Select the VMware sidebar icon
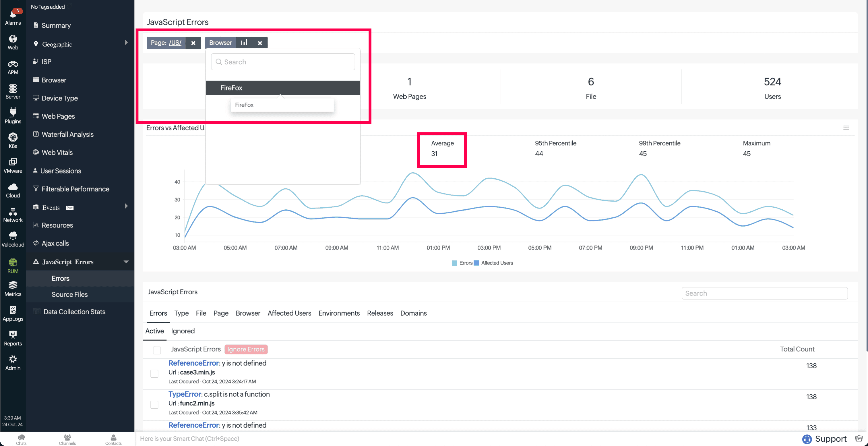 tap(13, 165)
